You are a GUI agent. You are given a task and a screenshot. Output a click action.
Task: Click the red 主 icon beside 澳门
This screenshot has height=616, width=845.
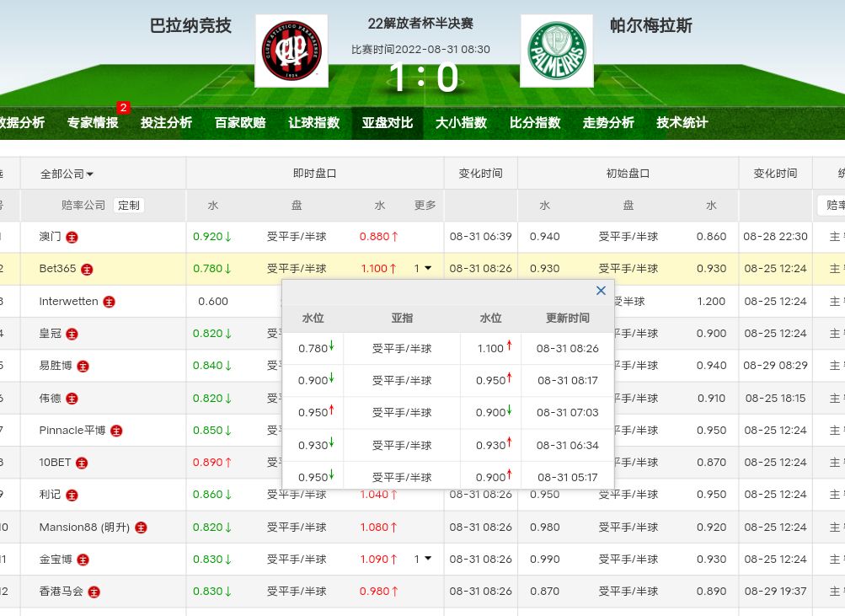pos(72,237)
